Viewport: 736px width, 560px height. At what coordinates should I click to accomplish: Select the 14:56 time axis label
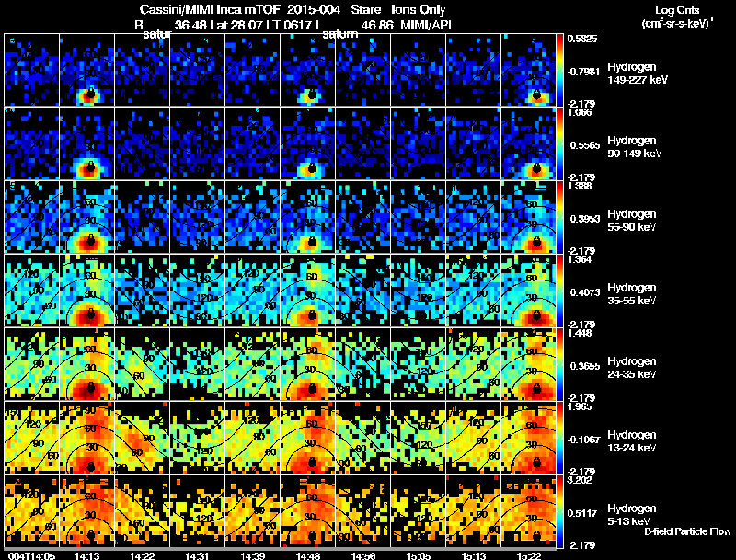tap(362, 556)
